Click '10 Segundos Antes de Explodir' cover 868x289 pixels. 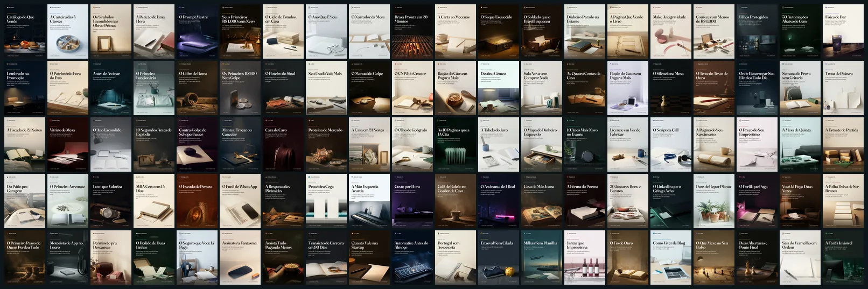[153, 145]
